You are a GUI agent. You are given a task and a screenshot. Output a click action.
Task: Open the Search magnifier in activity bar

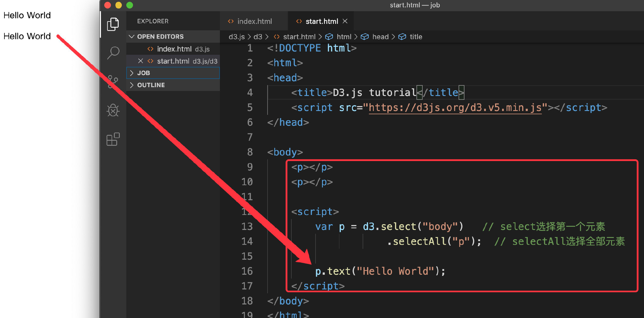[x=113, y=53]
